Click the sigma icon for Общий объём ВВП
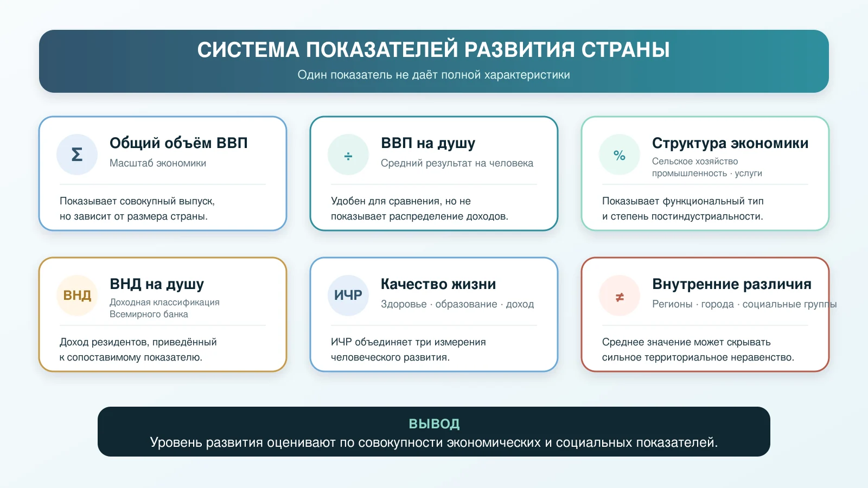The height and width of the screenshot is (488, 868). [77, 155]
